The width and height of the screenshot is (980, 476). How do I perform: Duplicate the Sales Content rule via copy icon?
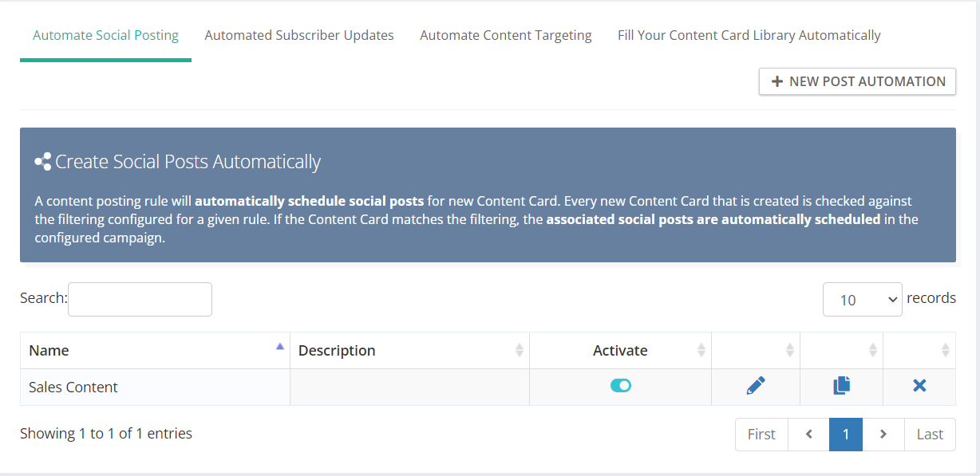pyautogui.click(x=841, y=386)
